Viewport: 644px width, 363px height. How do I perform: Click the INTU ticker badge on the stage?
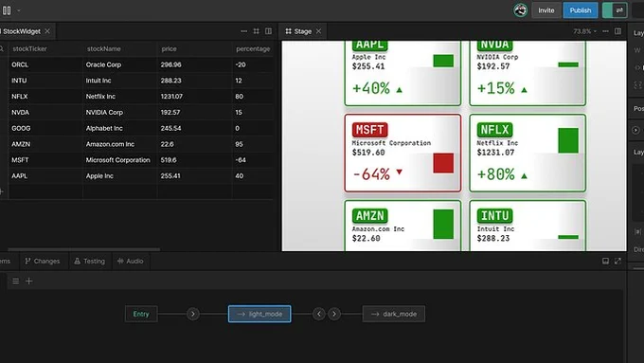coord(495,215)
